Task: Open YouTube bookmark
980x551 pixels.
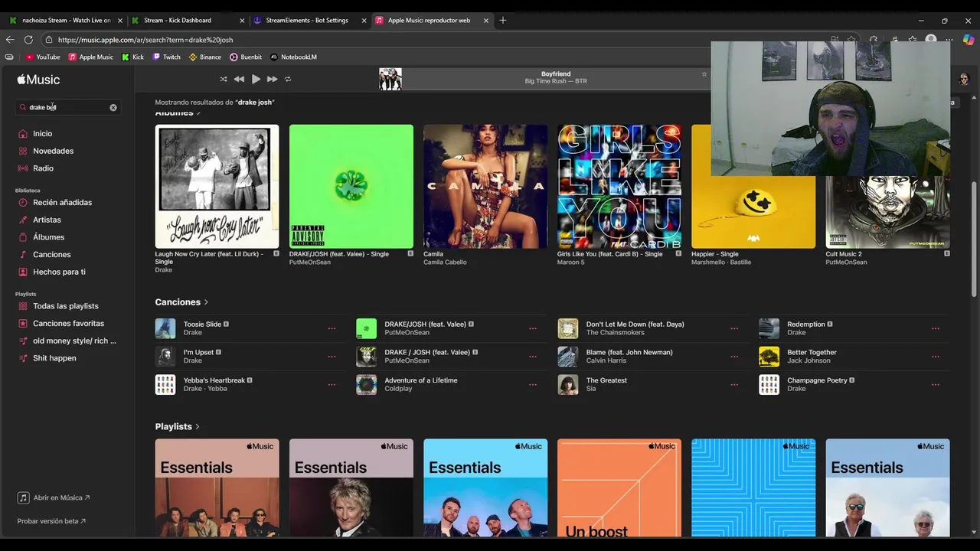Action: [43, 57]
